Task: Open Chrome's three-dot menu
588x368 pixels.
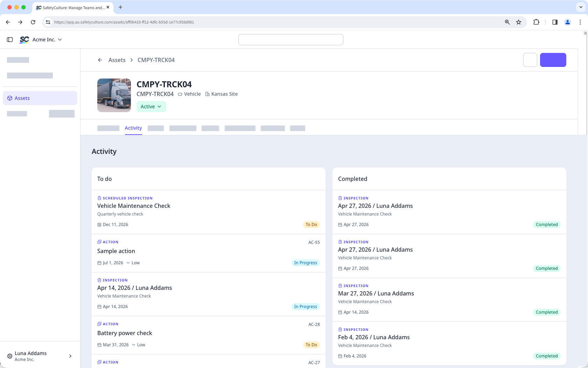Action: tap(580, 22)
